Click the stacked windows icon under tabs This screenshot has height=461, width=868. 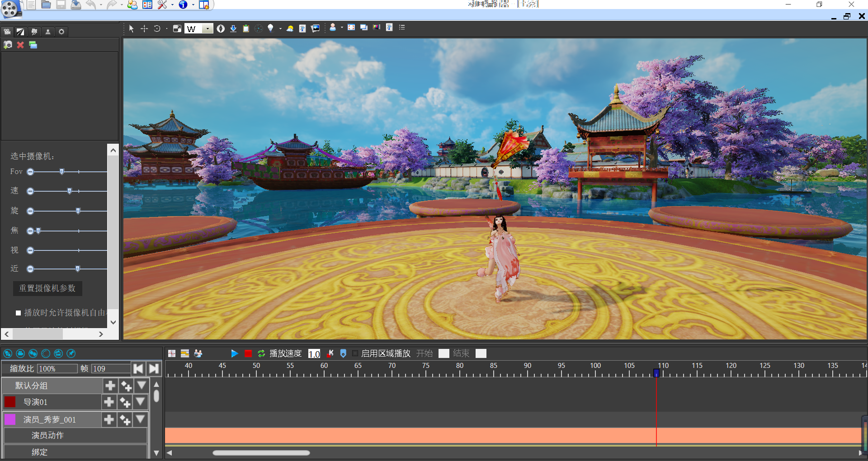click(33, 45)
